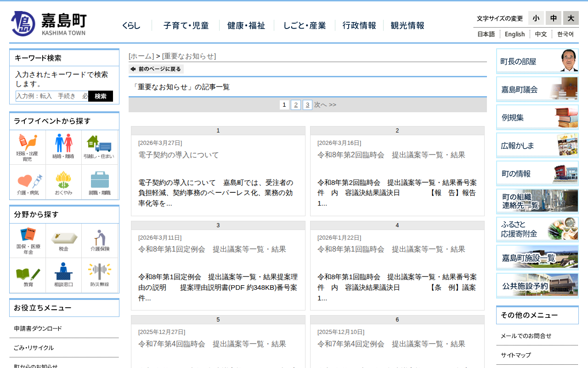Set text size to small (小)

coord(536,18)
